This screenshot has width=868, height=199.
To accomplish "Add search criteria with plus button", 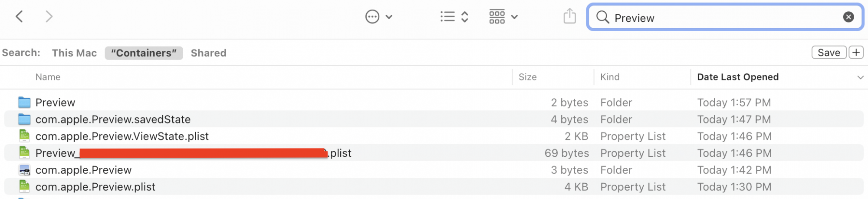I will (856, 53).
